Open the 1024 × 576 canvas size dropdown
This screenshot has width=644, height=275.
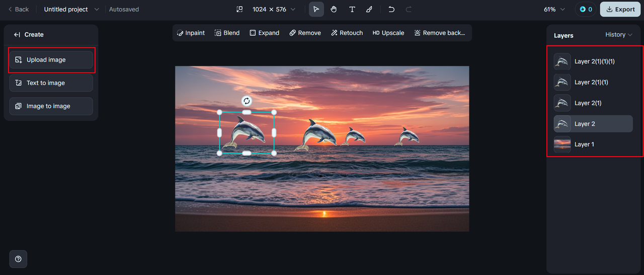(274, 9)
